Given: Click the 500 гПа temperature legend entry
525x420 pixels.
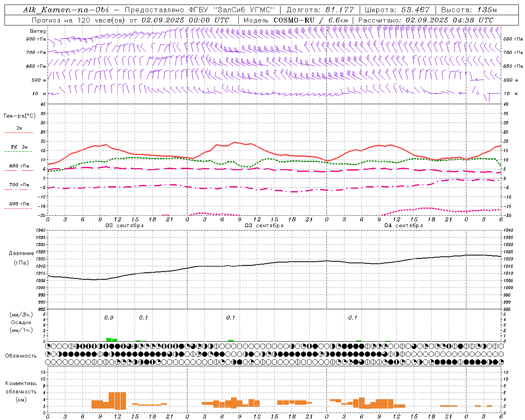Looking at the screenshot, I should pos(19,204).
